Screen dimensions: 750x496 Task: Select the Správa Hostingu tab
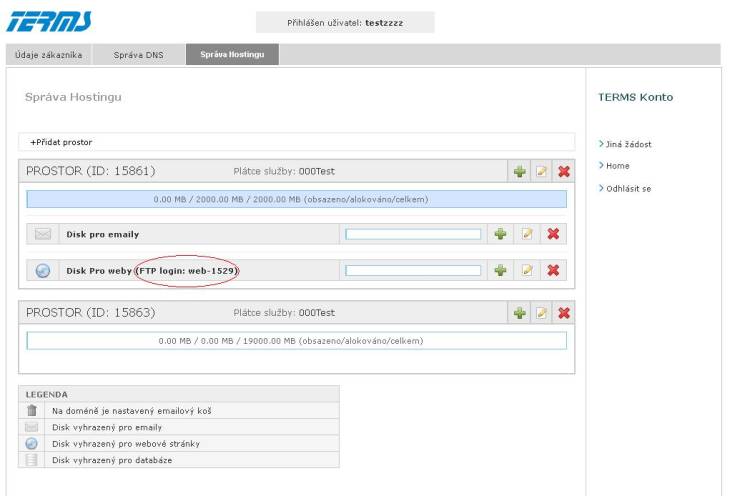pyautogui.click(x=232, y=55)
